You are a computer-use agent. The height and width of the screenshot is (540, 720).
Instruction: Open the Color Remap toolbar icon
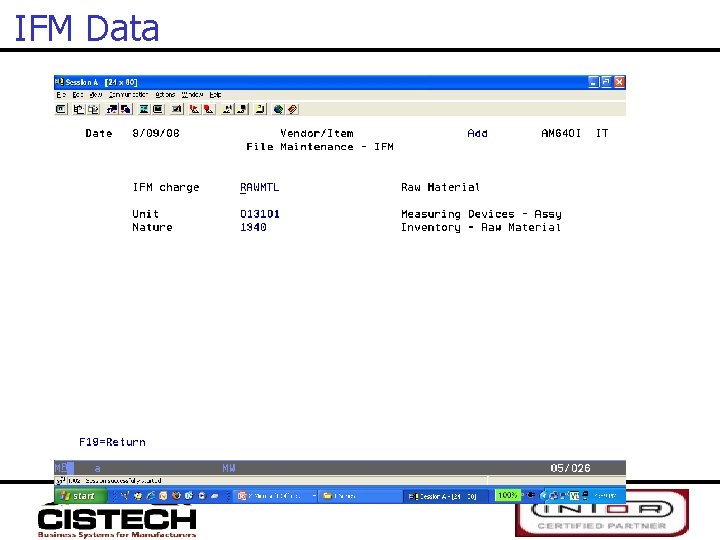[x=158, y=109]
